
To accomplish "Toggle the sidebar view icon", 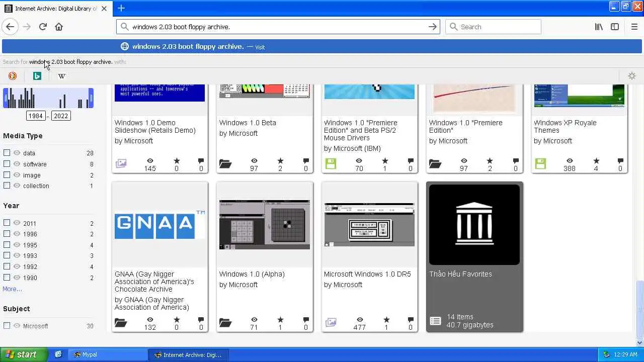I will click(615, 27).
